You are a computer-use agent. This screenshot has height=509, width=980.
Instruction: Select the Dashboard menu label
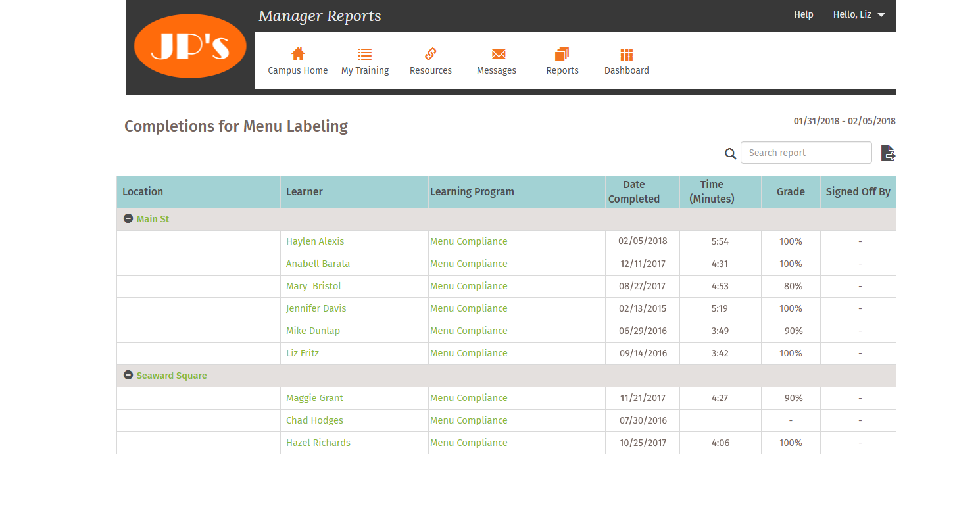pos(627,70)
